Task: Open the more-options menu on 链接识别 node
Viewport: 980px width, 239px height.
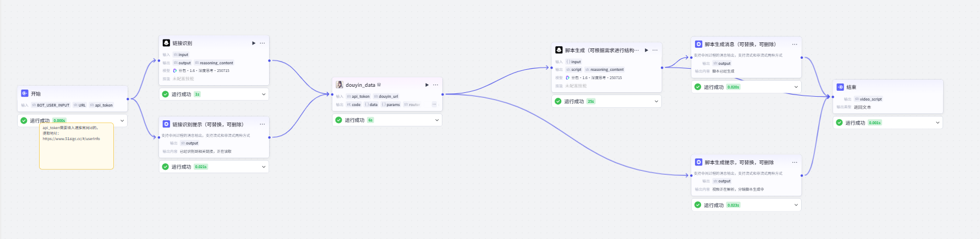Action: 262,43
